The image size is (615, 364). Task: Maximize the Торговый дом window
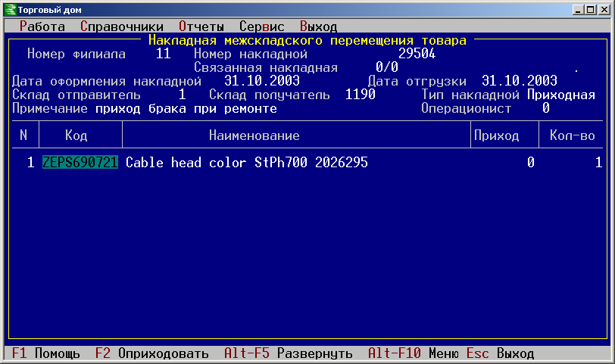[590, 10]
